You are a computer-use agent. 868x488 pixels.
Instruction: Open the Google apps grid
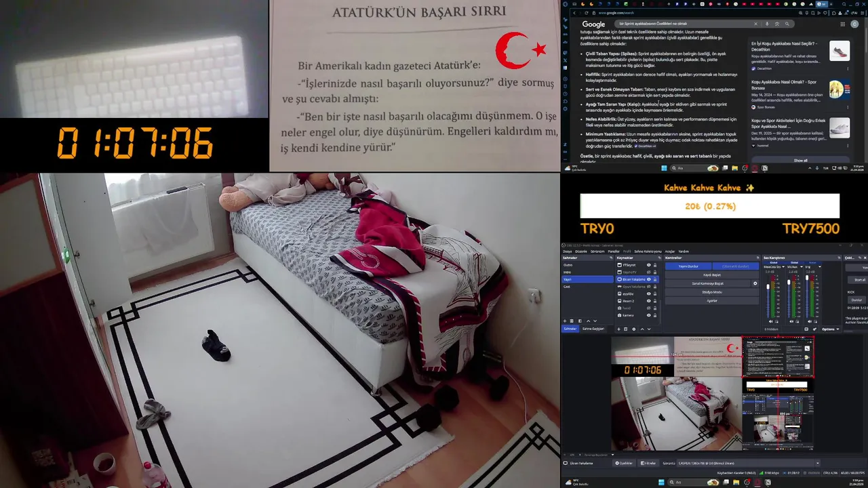[843, 24]
